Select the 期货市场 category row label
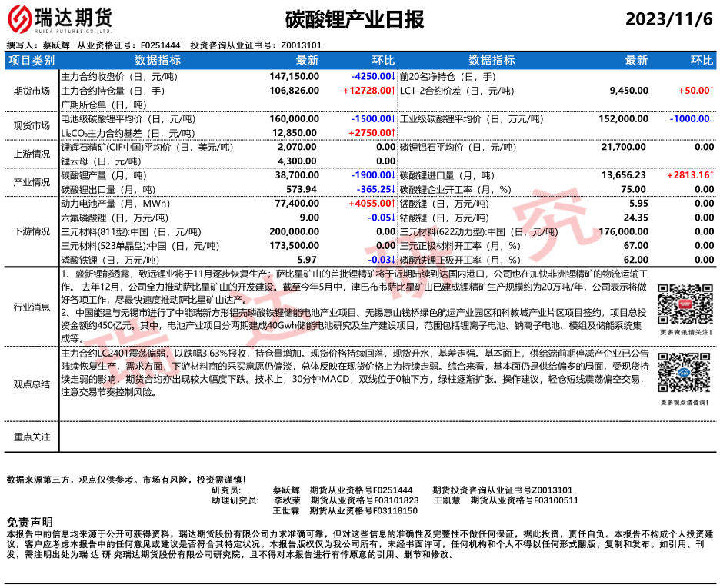Screen dimensions: 720x588 coord(32,91)
